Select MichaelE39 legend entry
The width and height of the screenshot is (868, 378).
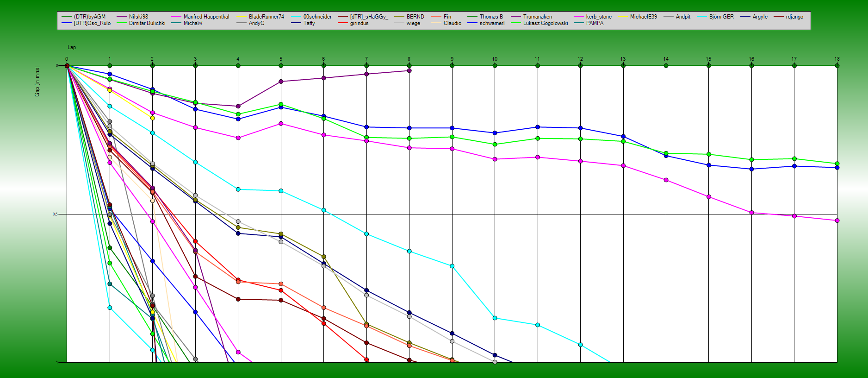pos(644,17)
